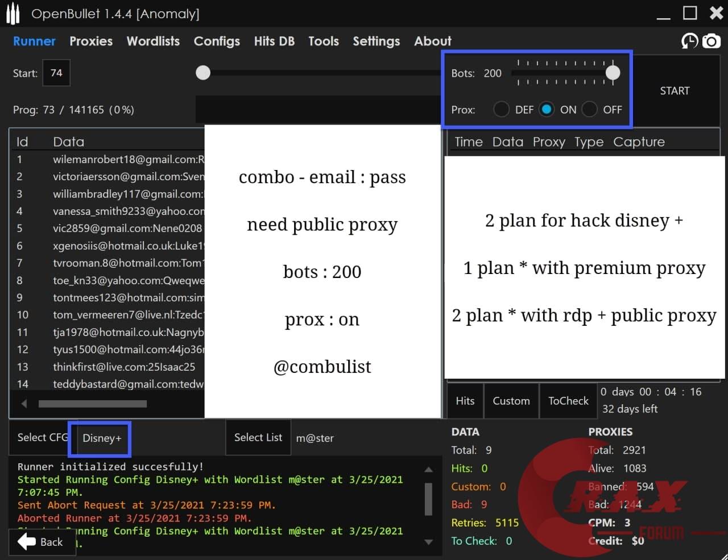Open the clock history icon
728x560 pixels.
(x=689, y=41)
